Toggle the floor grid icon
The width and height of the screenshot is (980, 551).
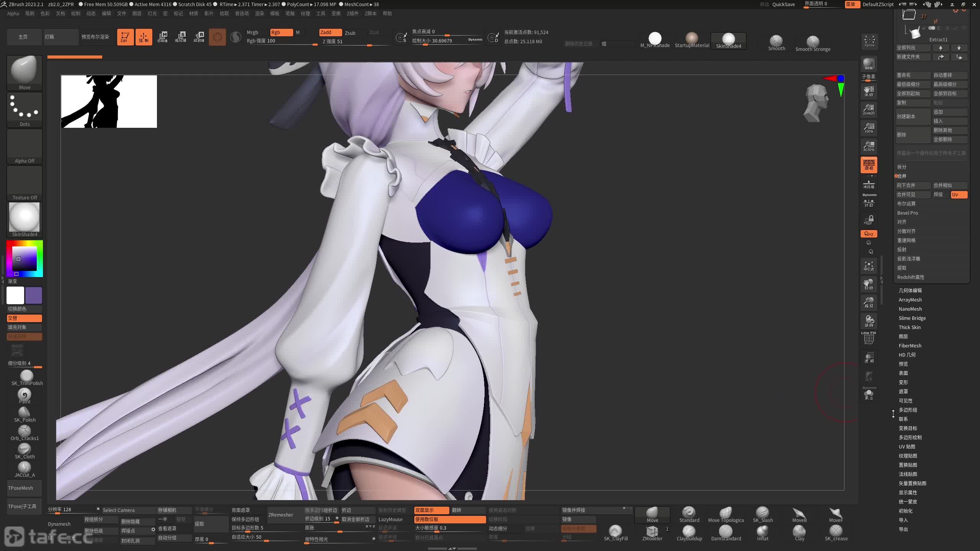tap(869, 184)
